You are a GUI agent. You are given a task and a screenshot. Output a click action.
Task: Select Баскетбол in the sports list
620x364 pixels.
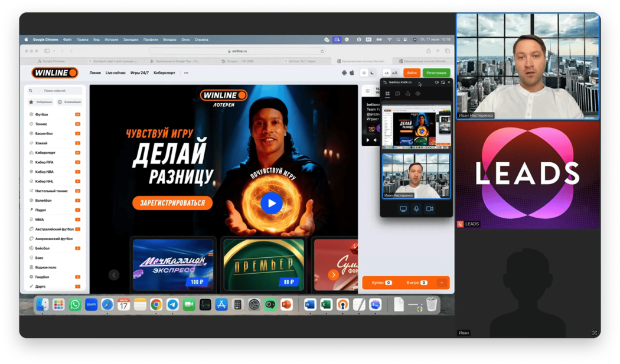click(54, 133)
